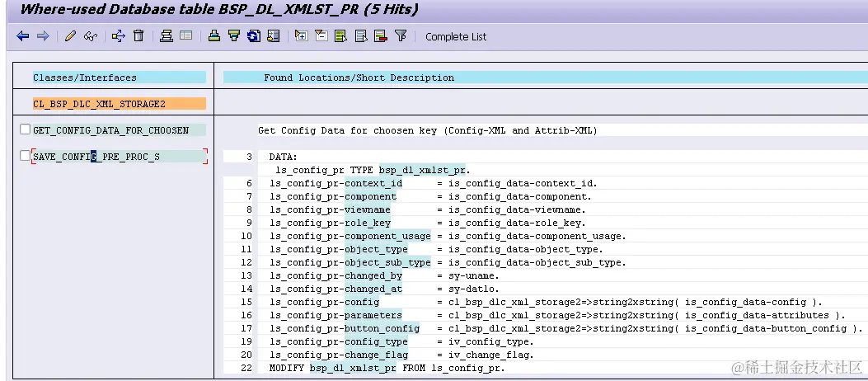The width and height of the screenshot is (868, 381).
Task: Click line 17 button_config assignment
Action: click(x=566, y=328)
